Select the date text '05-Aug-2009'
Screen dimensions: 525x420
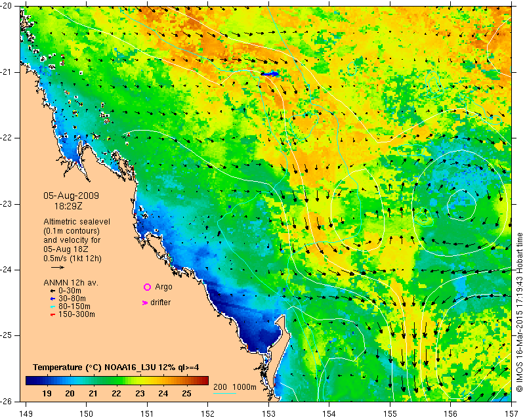point(72,196)
